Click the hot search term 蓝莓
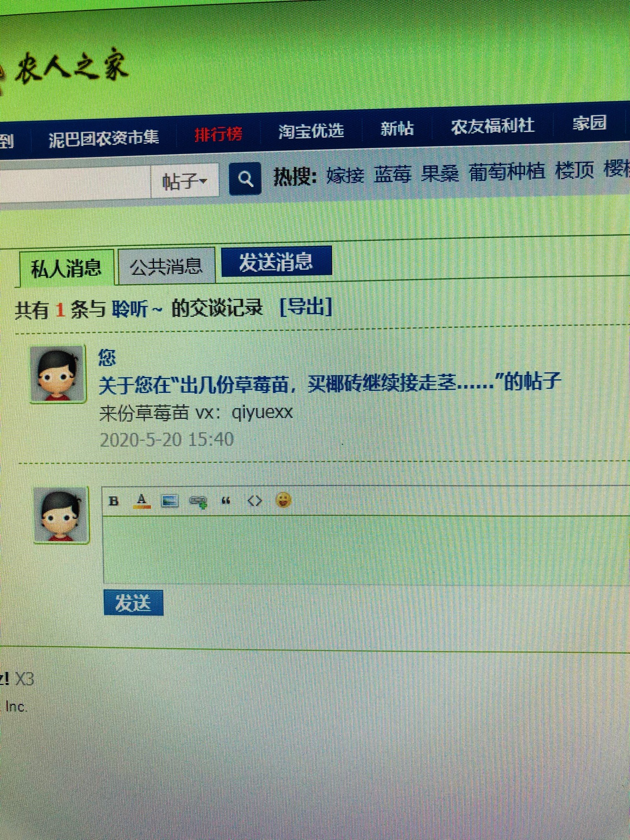The image size is (630, 840). pos(392,174)
